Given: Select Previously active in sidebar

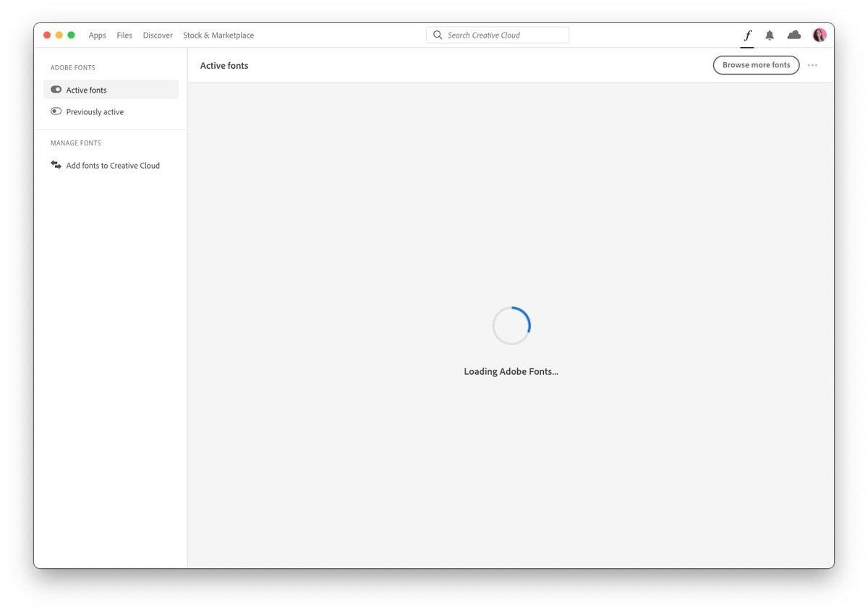Looking at the screenshot, I should [111, 111].
